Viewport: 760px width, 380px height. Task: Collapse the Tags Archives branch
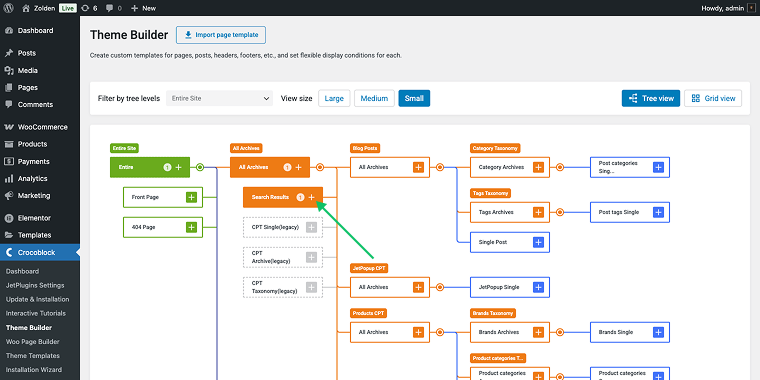tap(560, 212)
